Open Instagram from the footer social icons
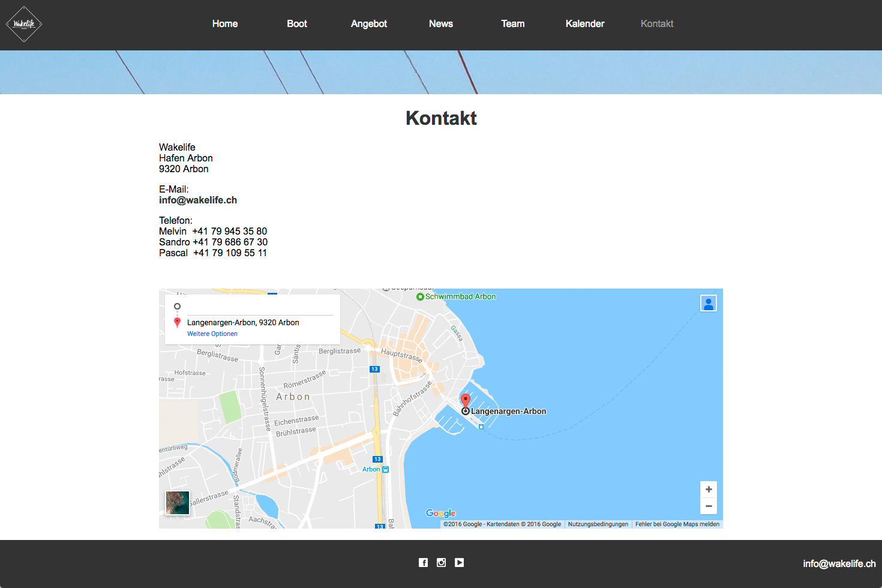882x588 pixels. click(x=441, y=562)
